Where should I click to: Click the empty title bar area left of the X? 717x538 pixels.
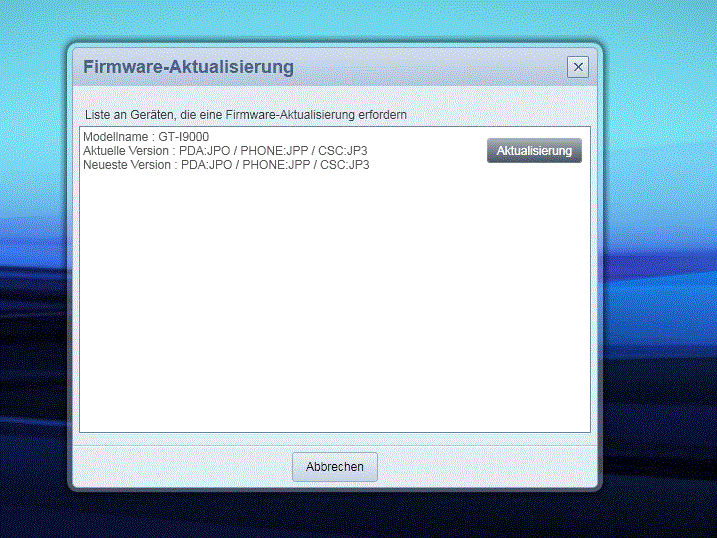430,67
